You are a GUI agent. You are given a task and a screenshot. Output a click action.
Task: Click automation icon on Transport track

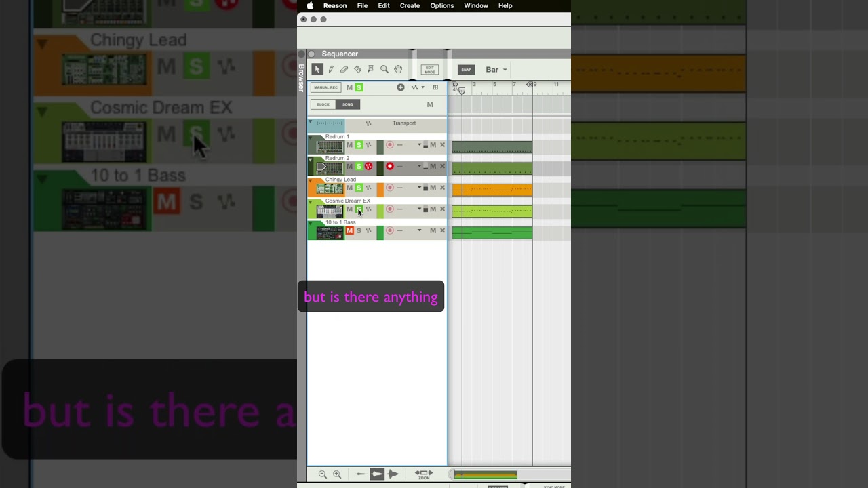tap(368, 123)
